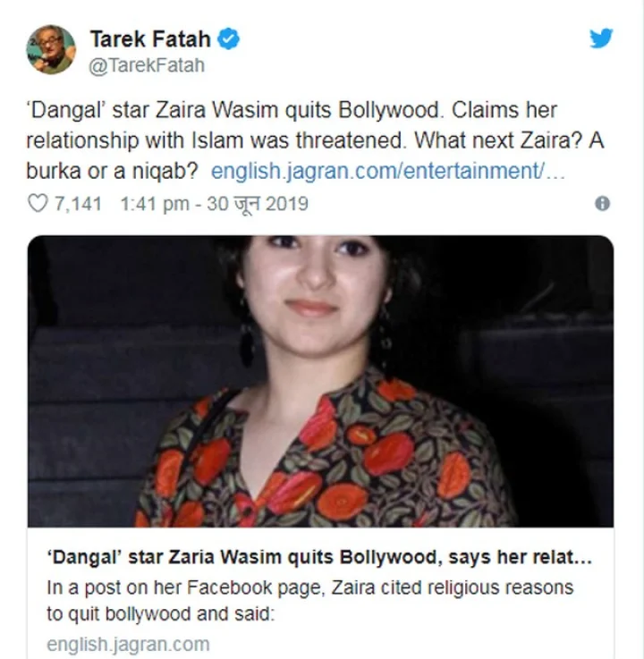Open the article preview photo
The width and height of the screenshot is (644, 659).
pos(320,381)
